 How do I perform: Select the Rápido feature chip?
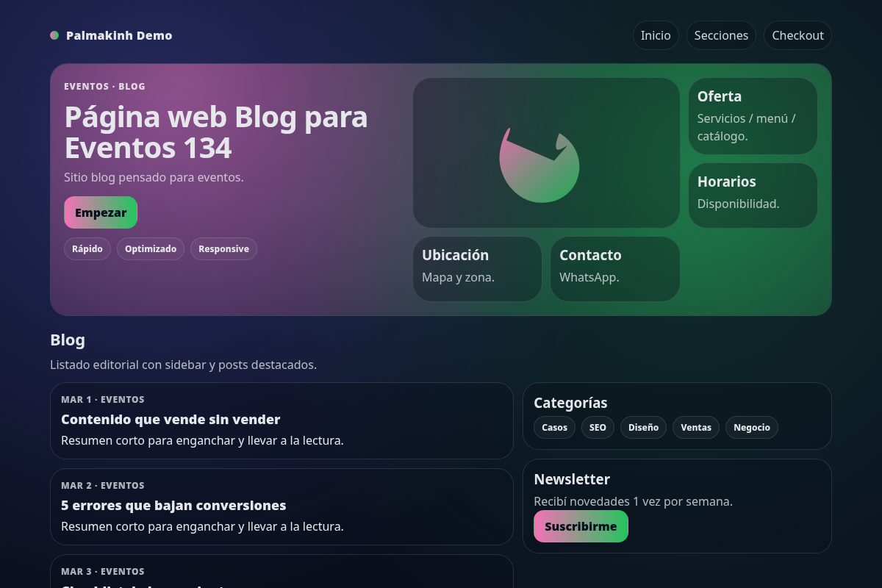(87, 248)
